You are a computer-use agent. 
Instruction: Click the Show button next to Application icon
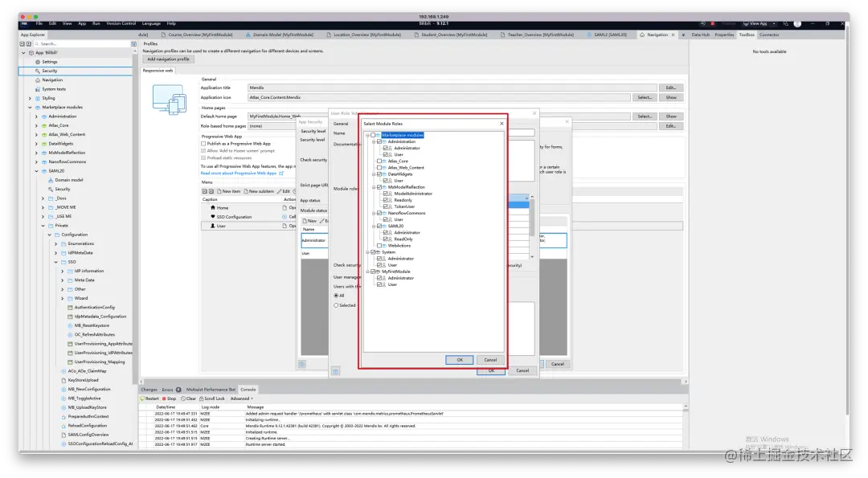tap(671, 97)
